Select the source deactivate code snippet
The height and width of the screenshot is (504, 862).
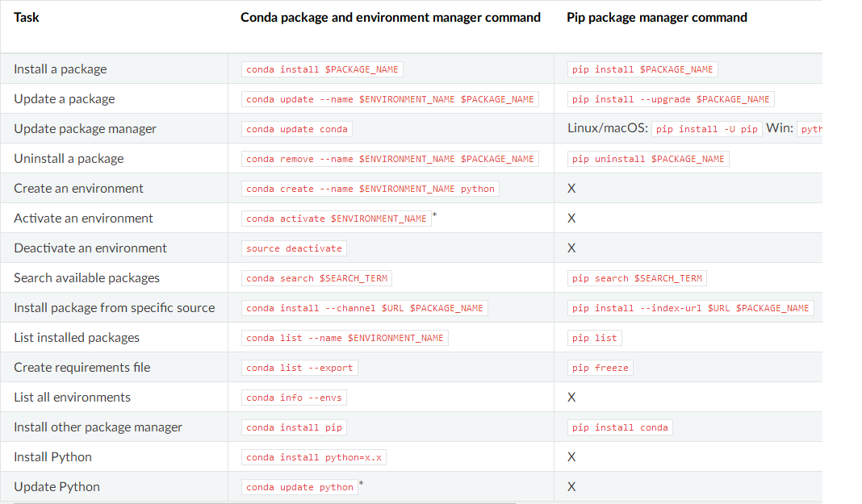294,248
